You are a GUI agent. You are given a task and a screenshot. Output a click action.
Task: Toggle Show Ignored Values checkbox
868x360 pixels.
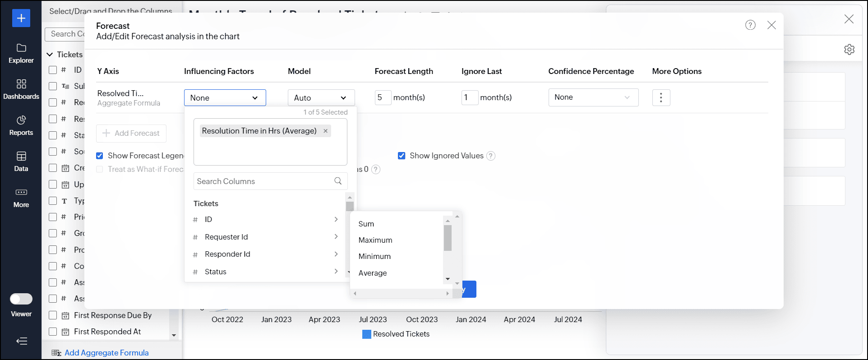(x=402, y=156)
